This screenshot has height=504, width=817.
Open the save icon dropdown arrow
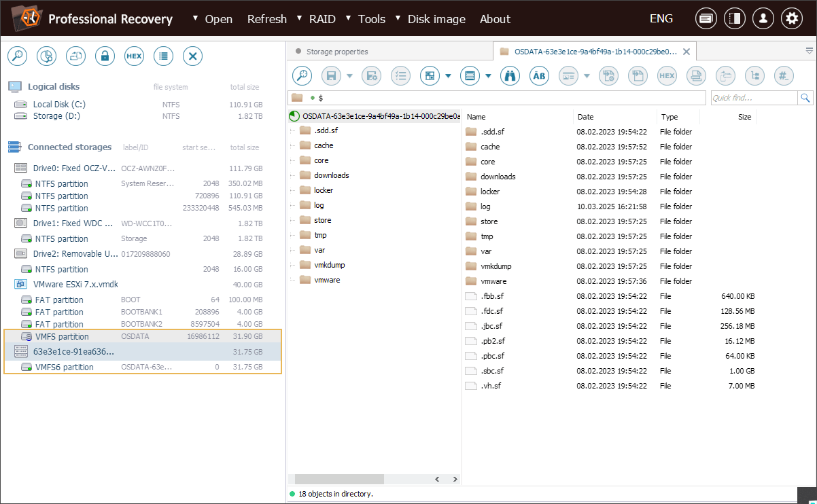[350, 76]
